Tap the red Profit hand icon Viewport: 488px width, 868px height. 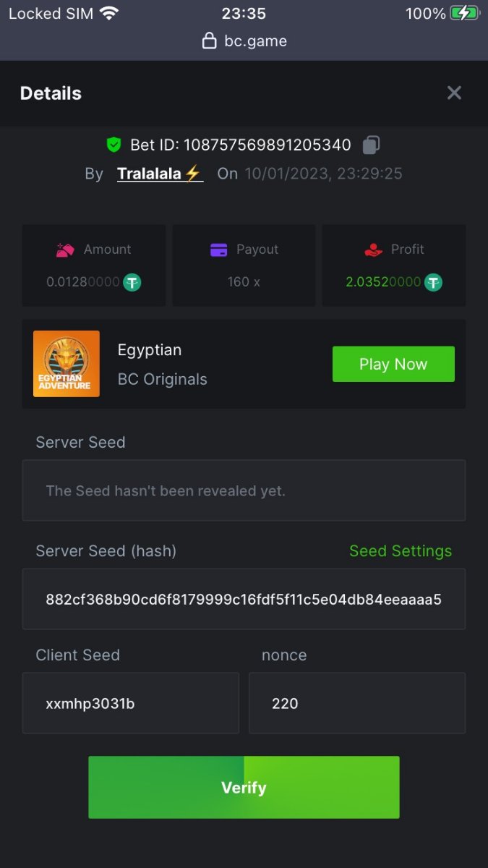[373, 250]
